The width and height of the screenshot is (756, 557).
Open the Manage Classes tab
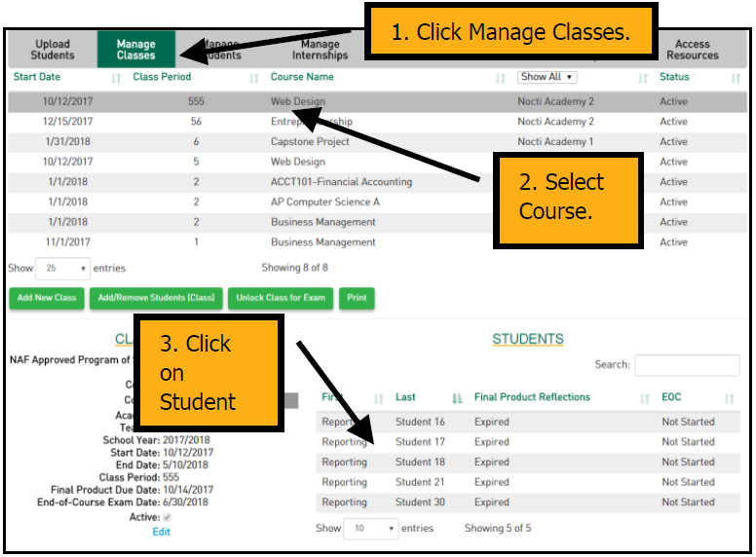tap(136, 49)
